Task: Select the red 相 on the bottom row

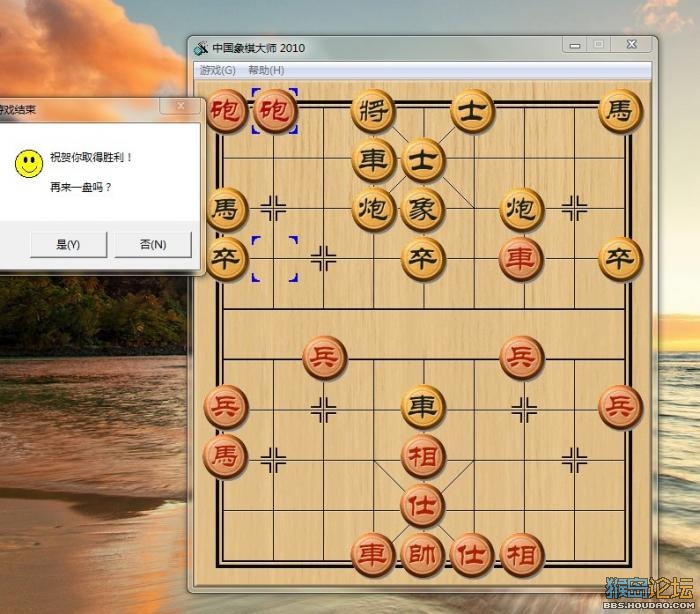Action: coord(521,555)
